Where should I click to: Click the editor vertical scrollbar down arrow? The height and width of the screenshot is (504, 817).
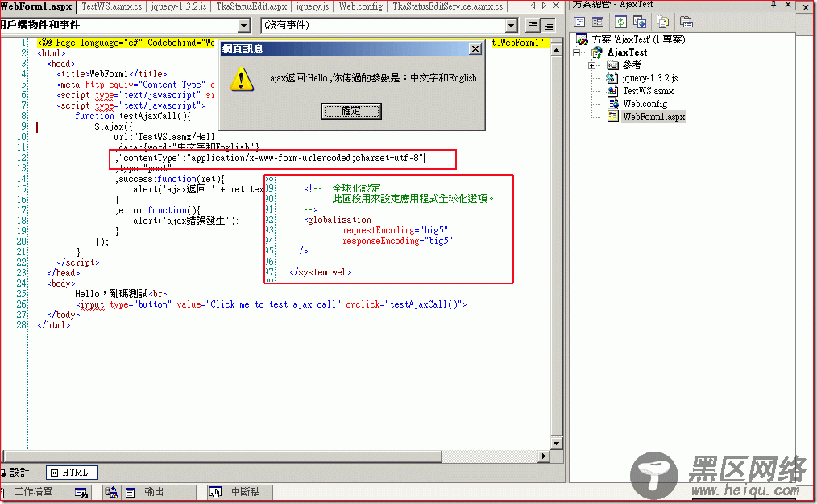(557, 444)
